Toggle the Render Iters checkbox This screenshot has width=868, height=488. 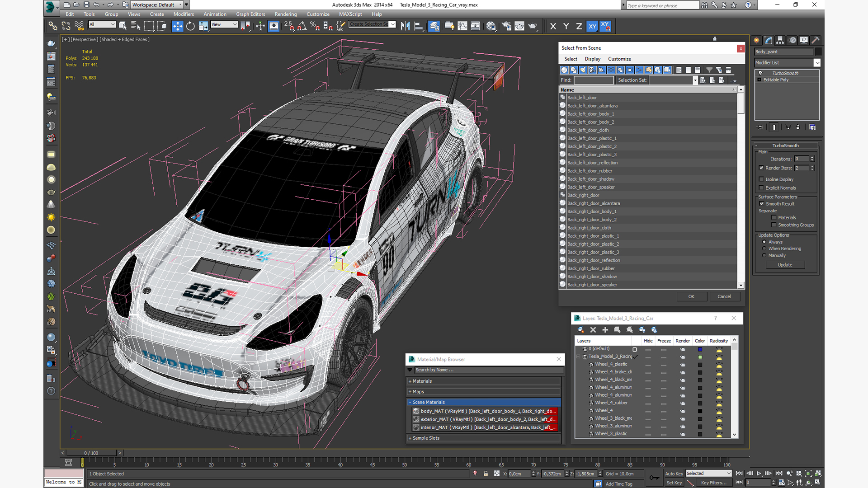(x=761, y=168)
